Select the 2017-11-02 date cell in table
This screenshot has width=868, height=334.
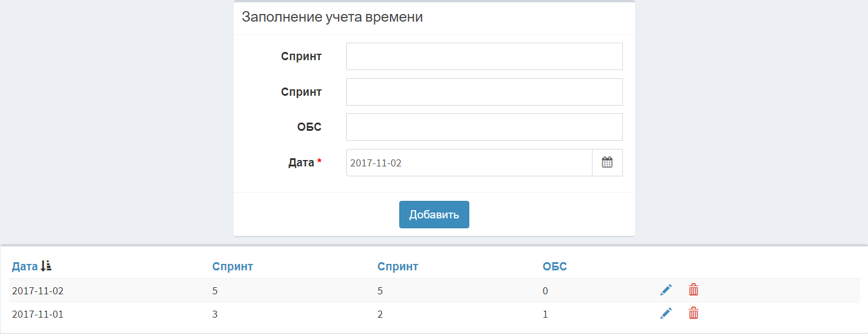click(37, 290)
